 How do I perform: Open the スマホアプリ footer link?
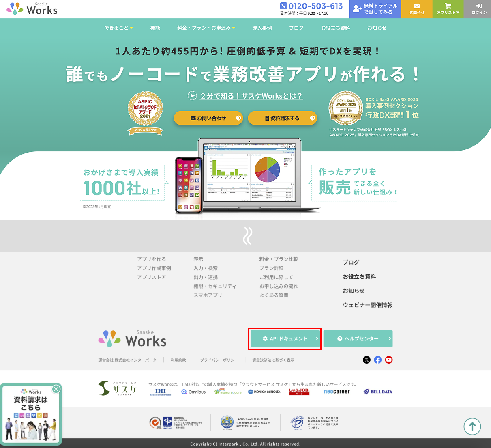(x=208, y=295)
